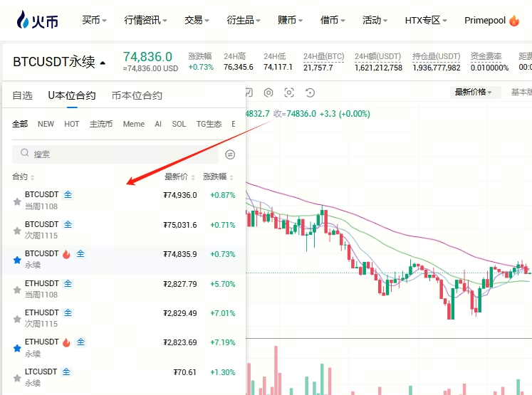Image resolution: width=532 pixels, height=395 pixels.
Task: Favorite the BTCUSDT 当周1108 contract star
Action: click(17, 201)
